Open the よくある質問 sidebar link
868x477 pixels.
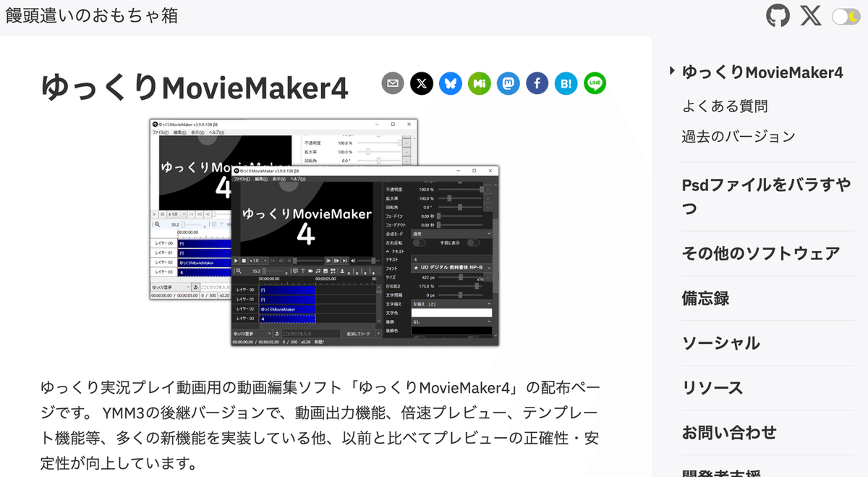click(727, 106)
